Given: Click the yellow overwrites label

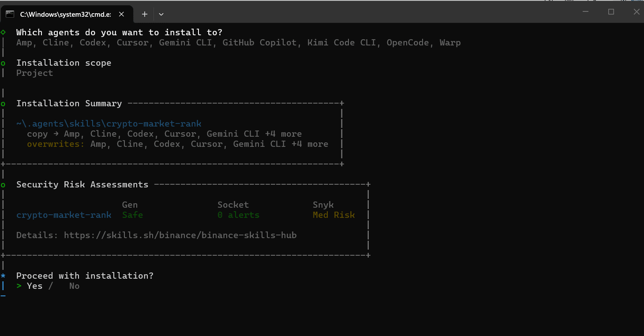Looking at the screenshot, I should point(56,144).
